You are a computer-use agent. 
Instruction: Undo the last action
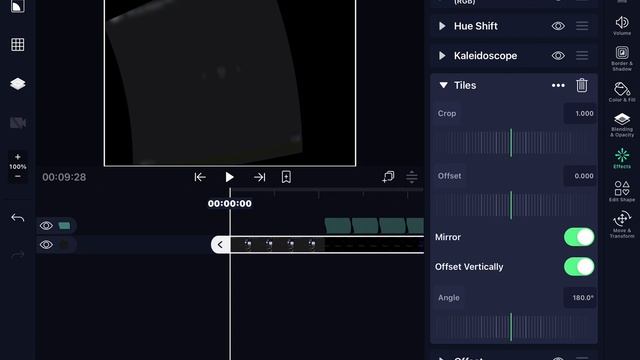click(18, 218)
